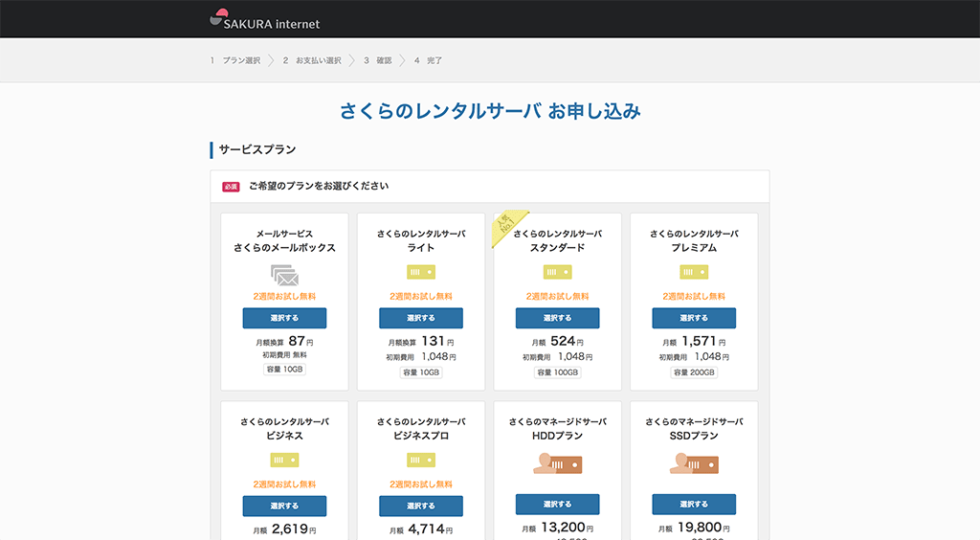Click 初期費用 1,048円 on スタンダード card
Image resolution: width=980 pixels, height=540 pixels.
(558, 357)
